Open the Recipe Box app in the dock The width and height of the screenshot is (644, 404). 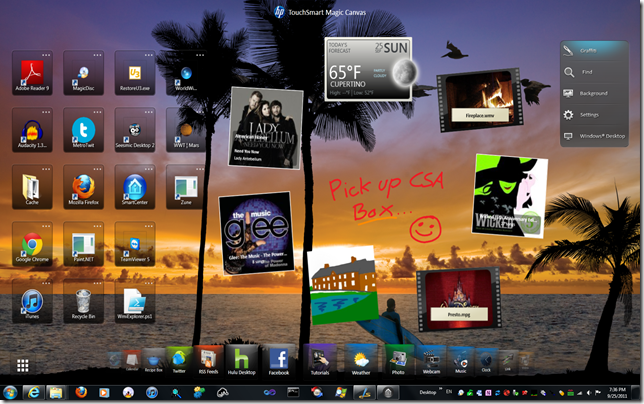pyautogui.click(x=153, y=361)
